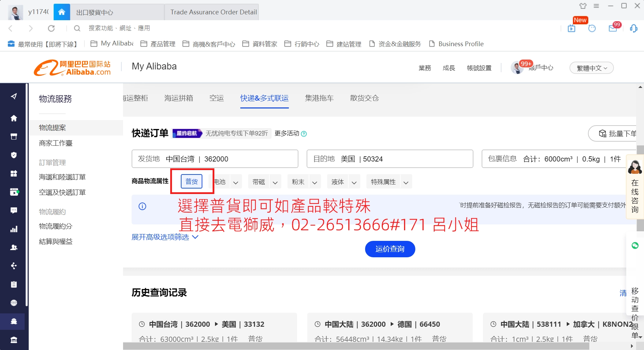Open 空運及快遞訂單 in sidebar
This screenshot has height=350, width=644.
click(62, 192)
